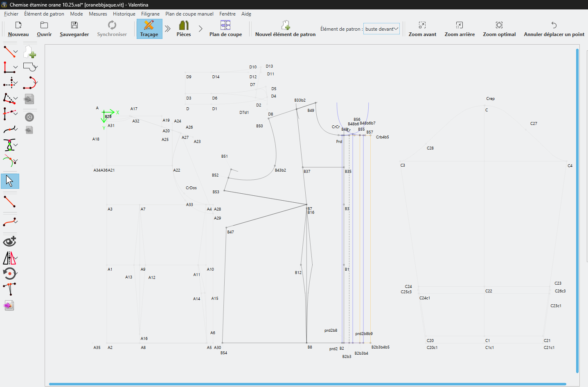The image size is (588, 387).
Task: Select the point-at-distance line tool
Action: (x=9, y=52)
